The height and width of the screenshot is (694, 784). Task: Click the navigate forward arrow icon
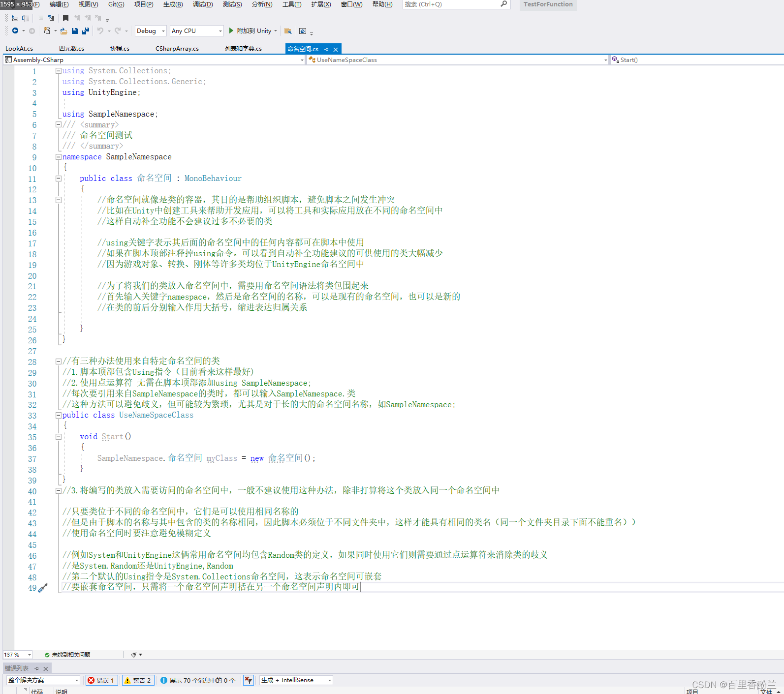(32, 30)
